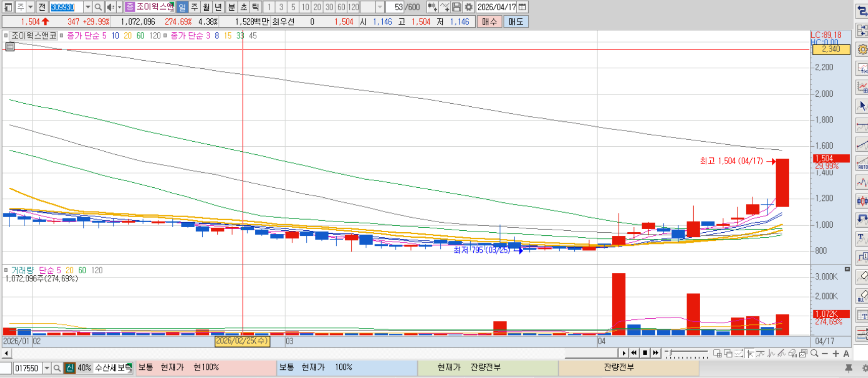Open the calendar date picker icon
The image size is (868, 378).
point(523,7)
